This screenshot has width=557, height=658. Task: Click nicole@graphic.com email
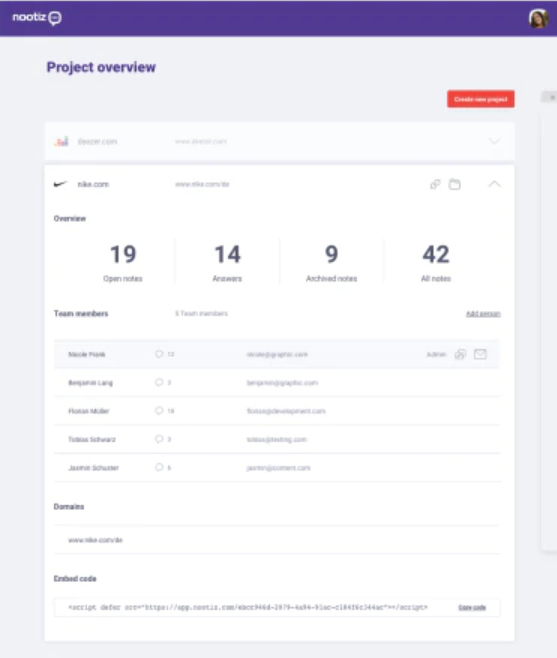coord(277,355)
